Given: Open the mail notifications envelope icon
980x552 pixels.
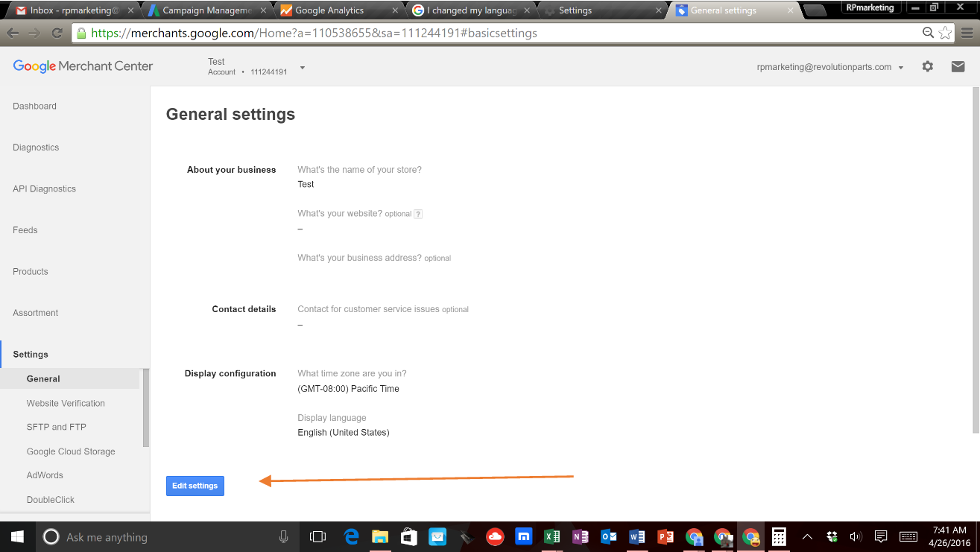Looking at the screenshot, I should pyautogui.click(x=958, y=66).
